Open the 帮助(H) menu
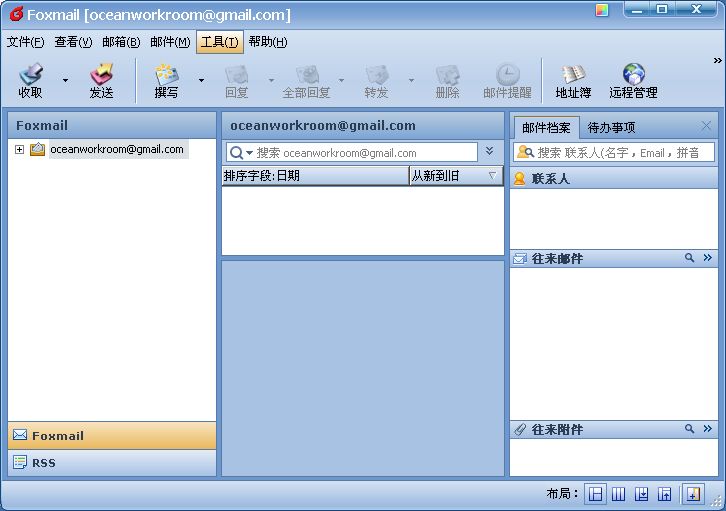The height and width of the screenshot is (511, 726). pyautogui.click(x=268, y=42)
